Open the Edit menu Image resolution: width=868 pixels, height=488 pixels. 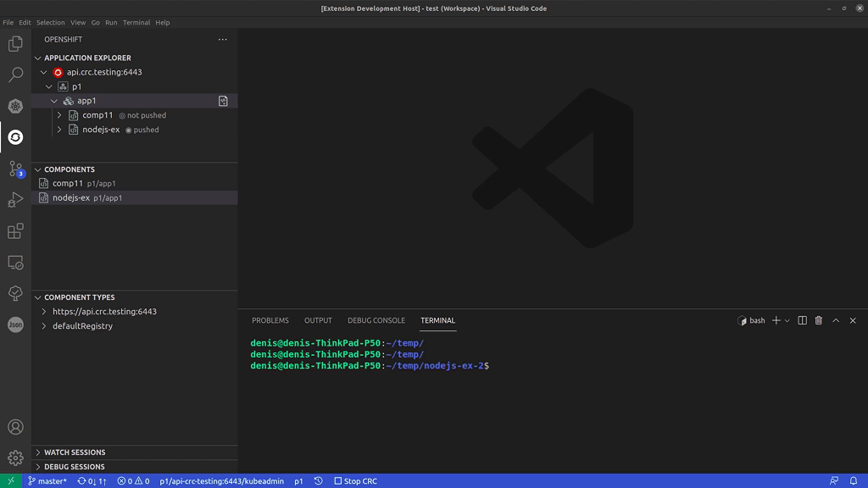(x=25, y=23)
